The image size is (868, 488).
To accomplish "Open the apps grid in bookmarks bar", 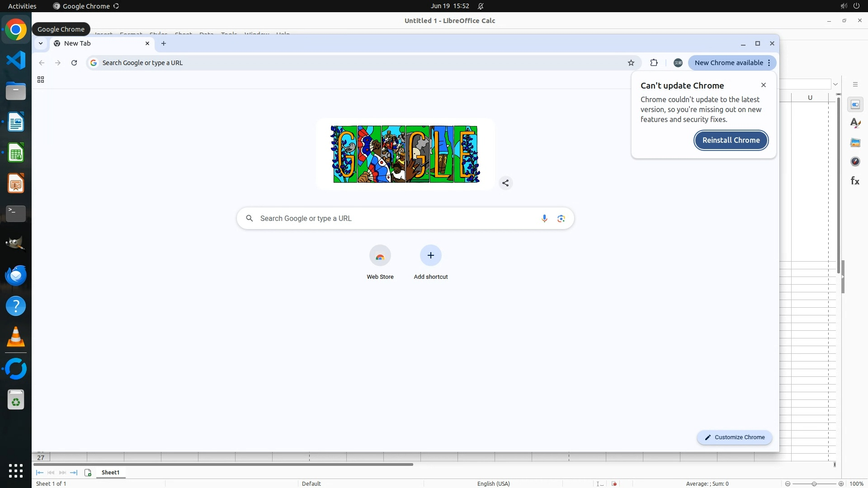I will tap(41, 80).
